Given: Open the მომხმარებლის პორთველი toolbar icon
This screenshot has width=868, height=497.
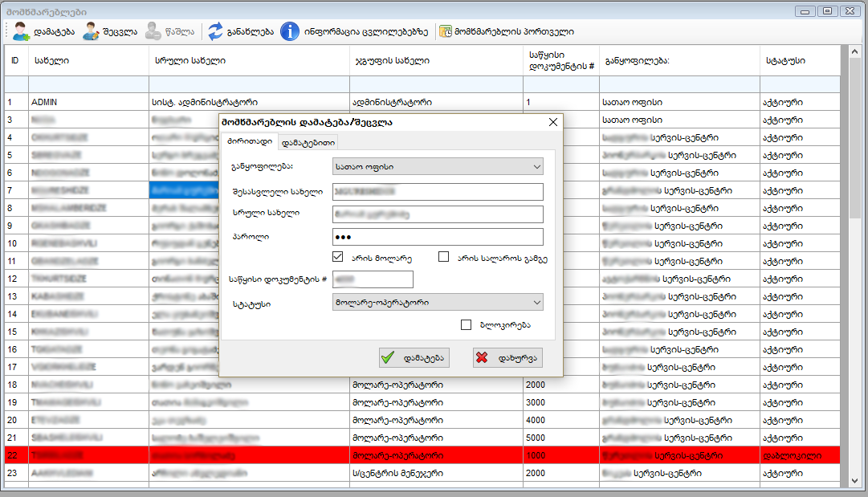Looking at the screenshot, I should 445,32.
